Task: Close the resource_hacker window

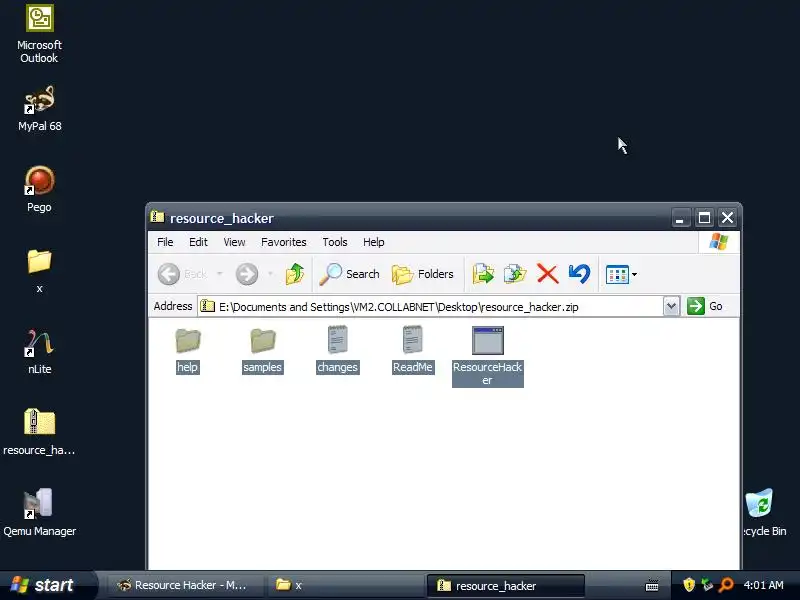Action: (728, 218)
